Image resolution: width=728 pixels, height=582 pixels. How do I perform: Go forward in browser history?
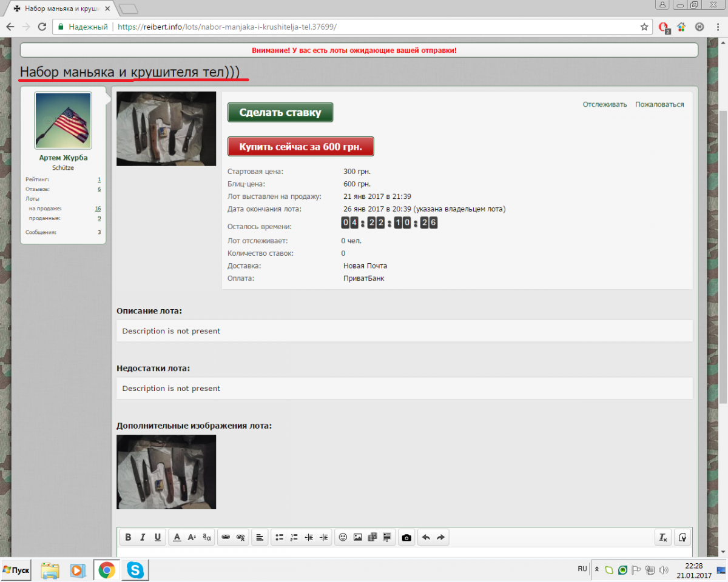[26, 27]
